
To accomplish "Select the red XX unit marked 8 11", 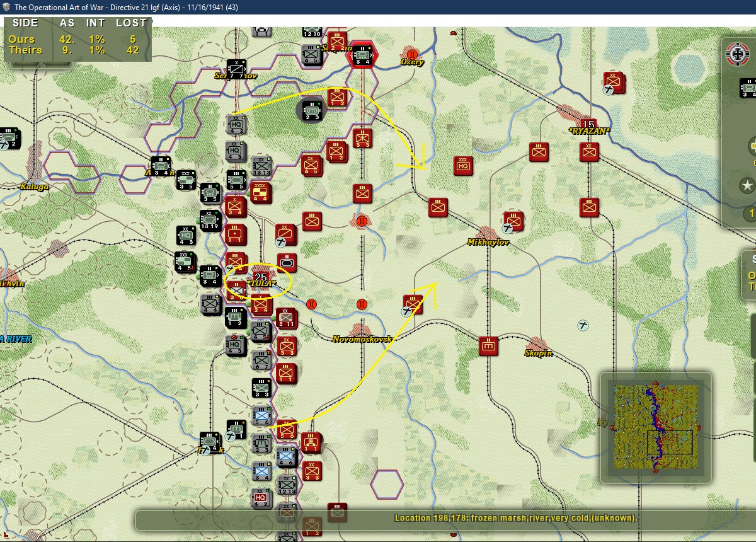I will tap(287, 318).
